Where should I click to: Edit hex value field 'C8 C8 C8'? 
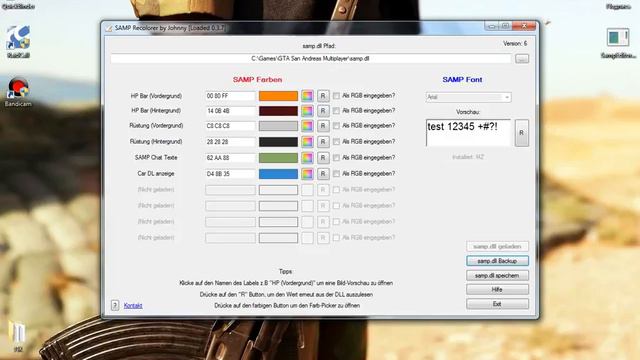coord(230,126)
